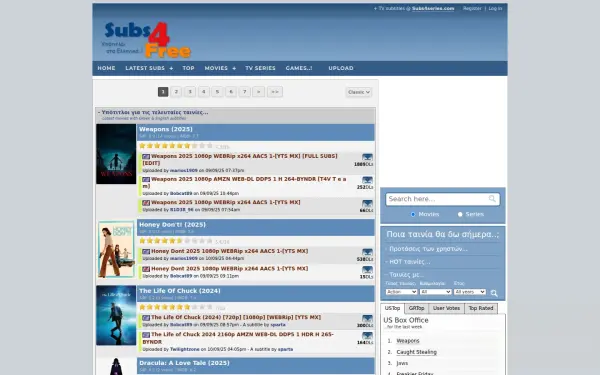Open the Weapons (2025) movie title
600x375 pixels.
(166, 129)
